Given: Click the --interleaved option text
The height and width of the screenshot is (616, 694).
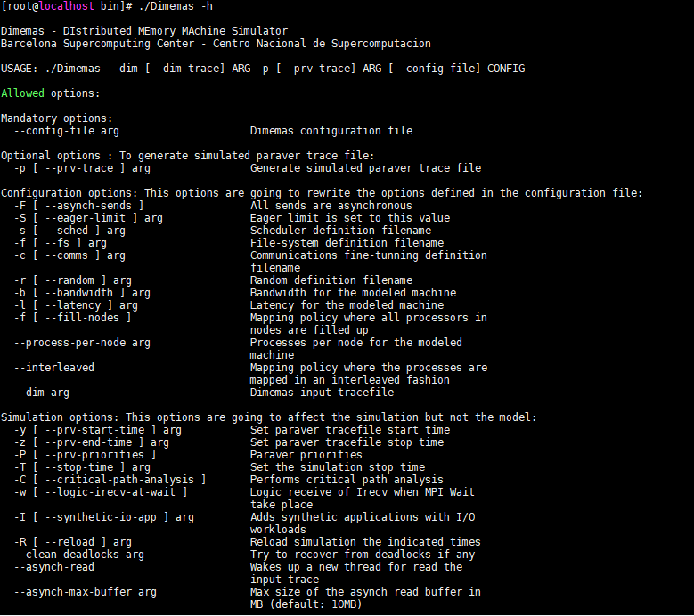Looking at the screenshot, I should 54,368.
